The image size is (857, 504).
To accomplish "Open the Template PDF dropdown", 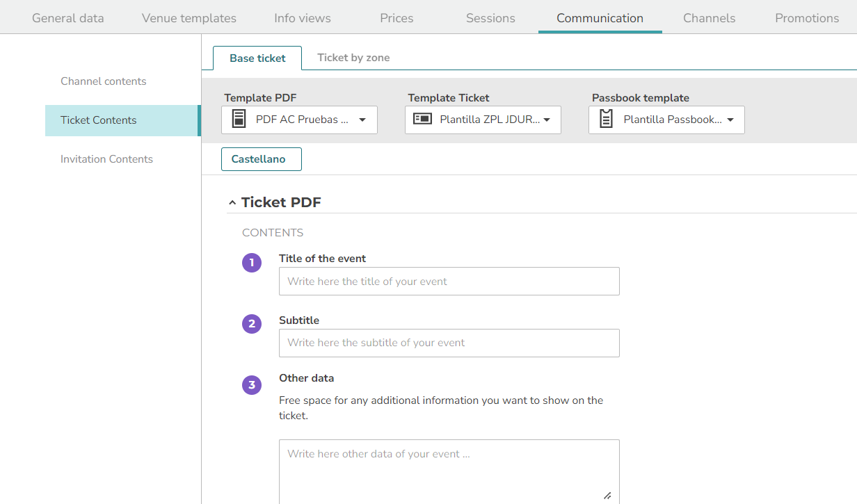I will [x=299, y=120].
